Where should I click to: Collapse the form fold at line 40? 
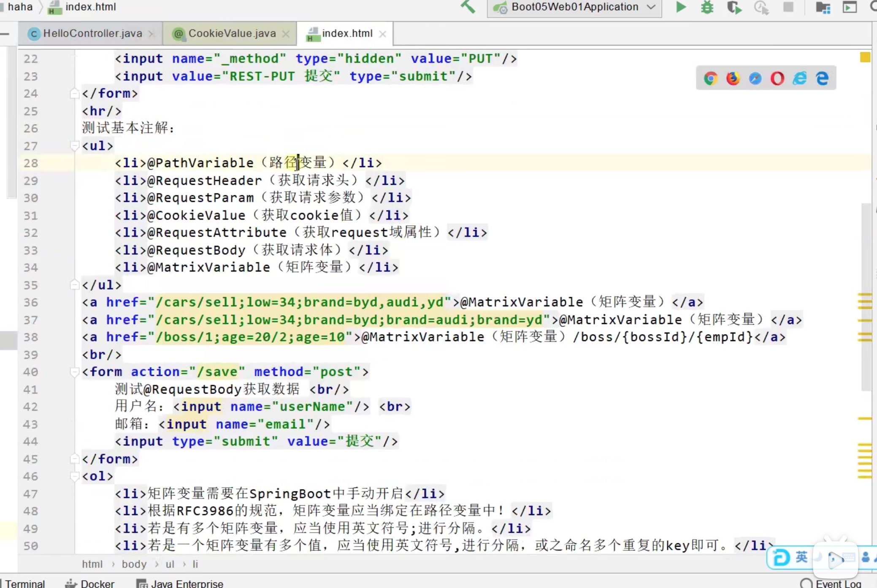tap(74, 372)
